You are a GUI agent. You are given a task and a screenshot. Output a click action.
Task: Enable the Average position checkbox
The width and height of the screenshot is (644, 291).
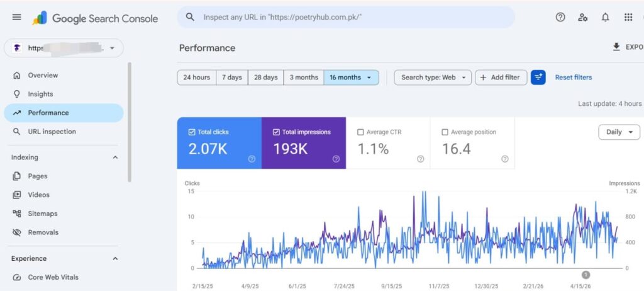click(x=445, y=132)
